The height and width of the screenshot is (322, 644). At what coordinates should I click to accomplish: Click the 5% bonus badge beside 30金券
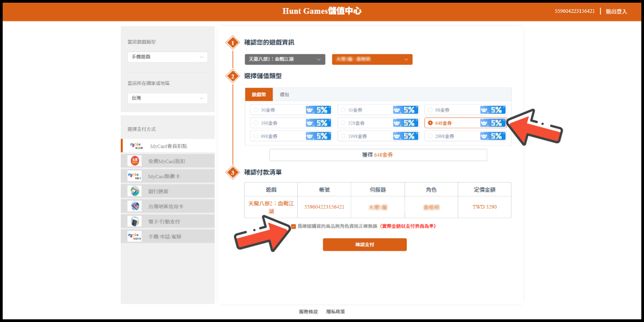[318, 110]
